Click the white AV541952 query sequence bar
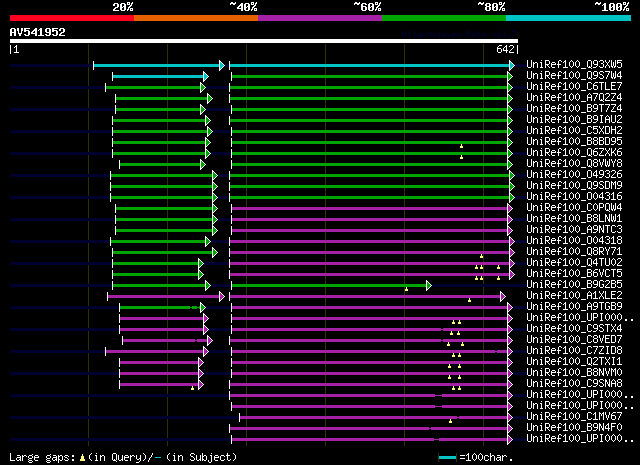The height and width of the screenshot is (465, 640). (264, 41)
